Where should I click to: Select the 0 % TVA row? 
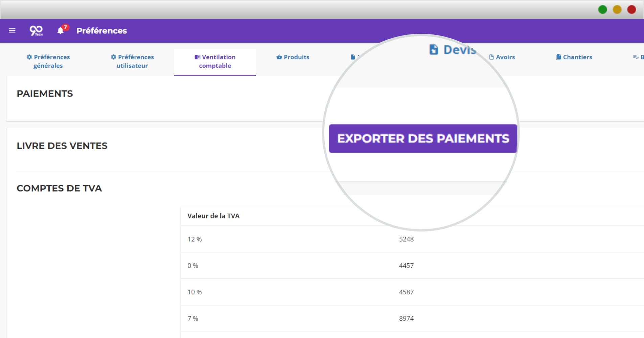point(412,265)
